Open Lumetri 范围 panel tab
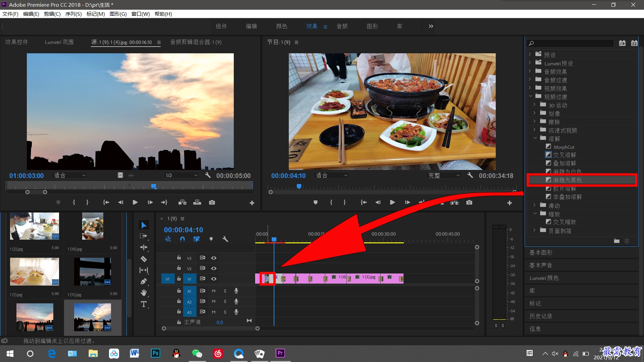Image resolution: width=644 pixels, height=362 pixels. [59, 42]
